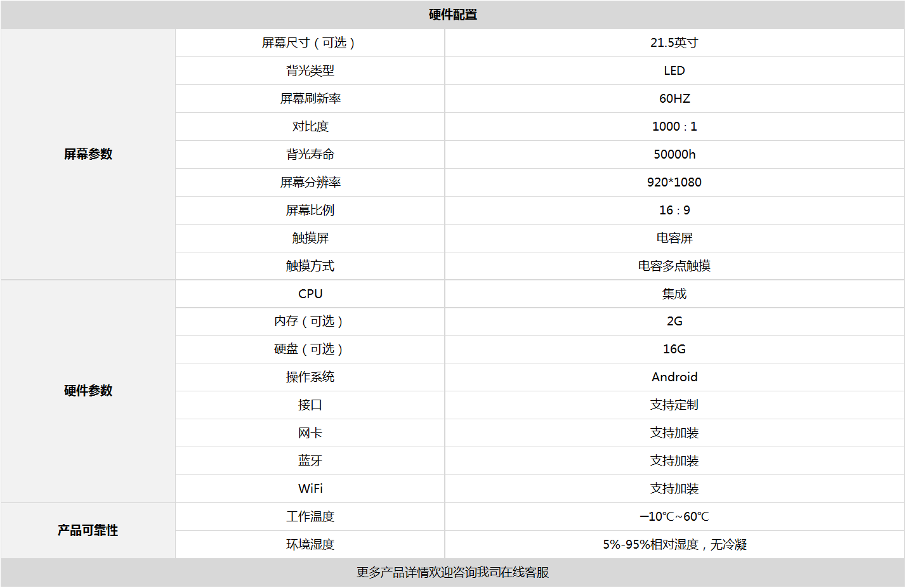This screenshot has width=906, height=588.
Task: Click 支持加装 in the 蓝牙 row
Action: (x=674, y=461)
